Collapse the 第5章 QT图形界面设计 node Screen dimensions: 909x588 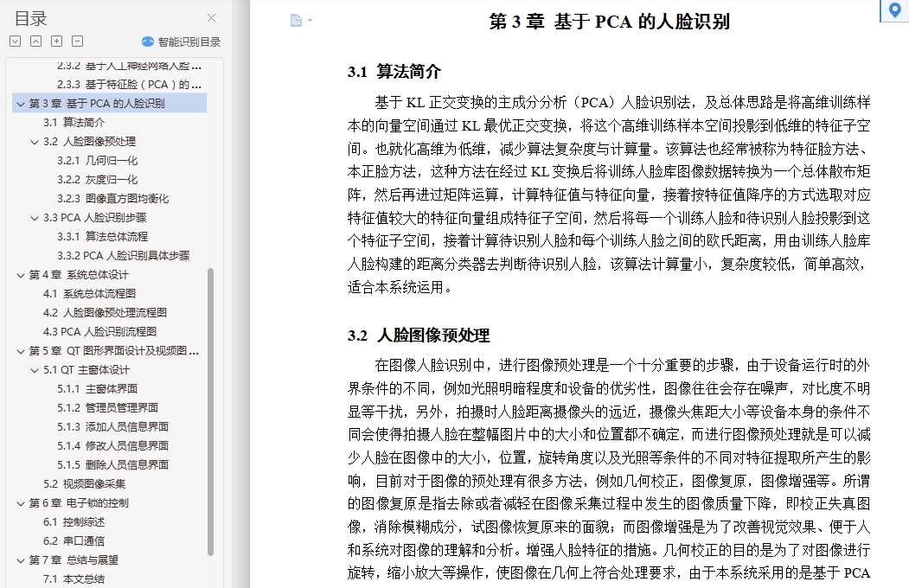pyautogui.click(x=21, y=352)
